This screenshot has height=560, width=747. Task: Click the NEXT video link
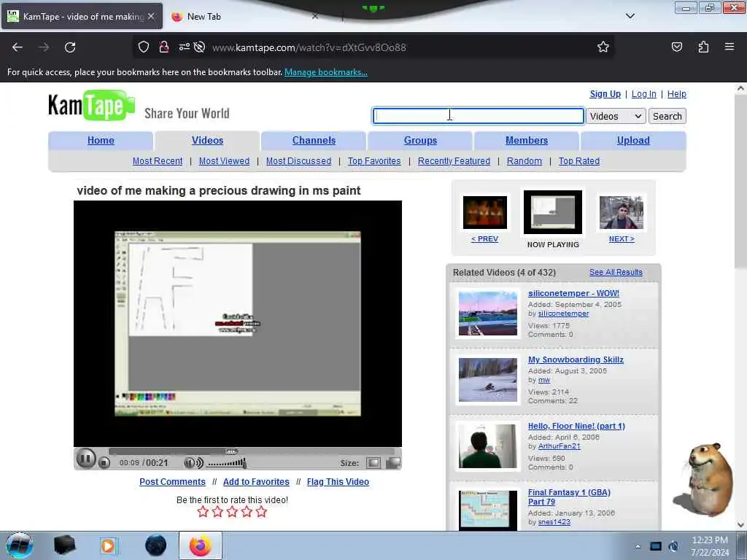click(622, 238)
